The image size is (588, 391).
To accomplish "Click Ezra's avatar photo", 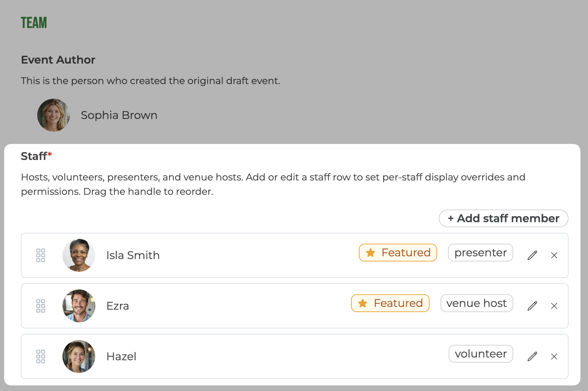I will click(x=79, y=306).
